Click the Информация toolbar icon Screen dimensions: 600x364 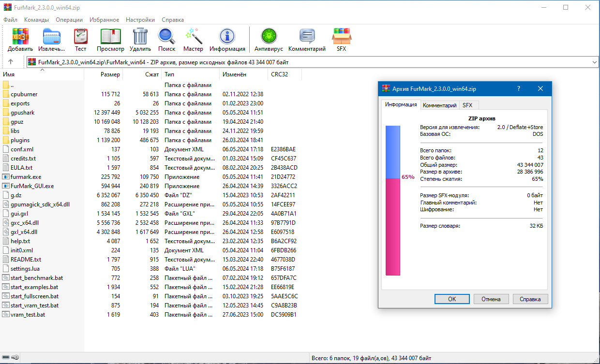tap(227, 36)
